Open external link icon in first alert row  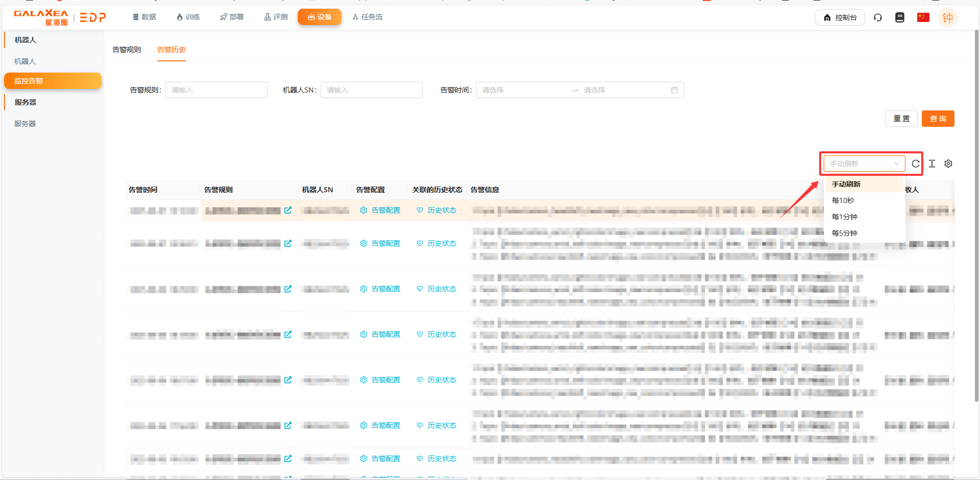click(288, 210)
